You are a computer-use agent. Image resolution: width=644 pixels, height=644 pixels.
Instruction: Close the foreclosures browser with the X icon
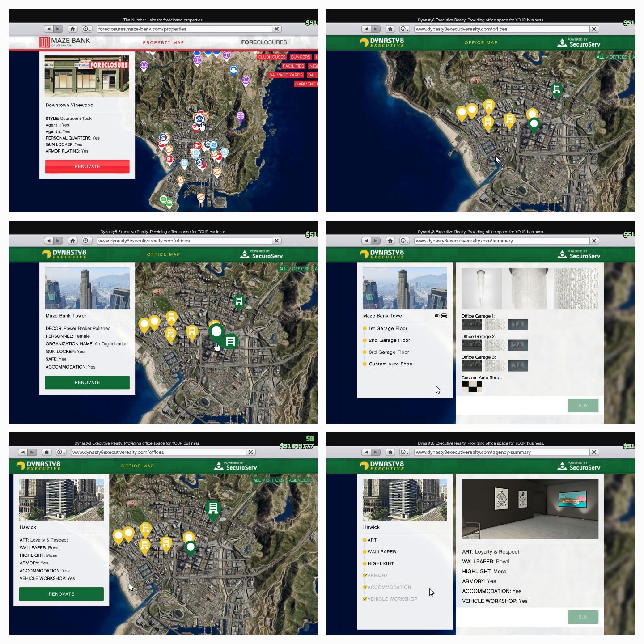tap(277, 29)
